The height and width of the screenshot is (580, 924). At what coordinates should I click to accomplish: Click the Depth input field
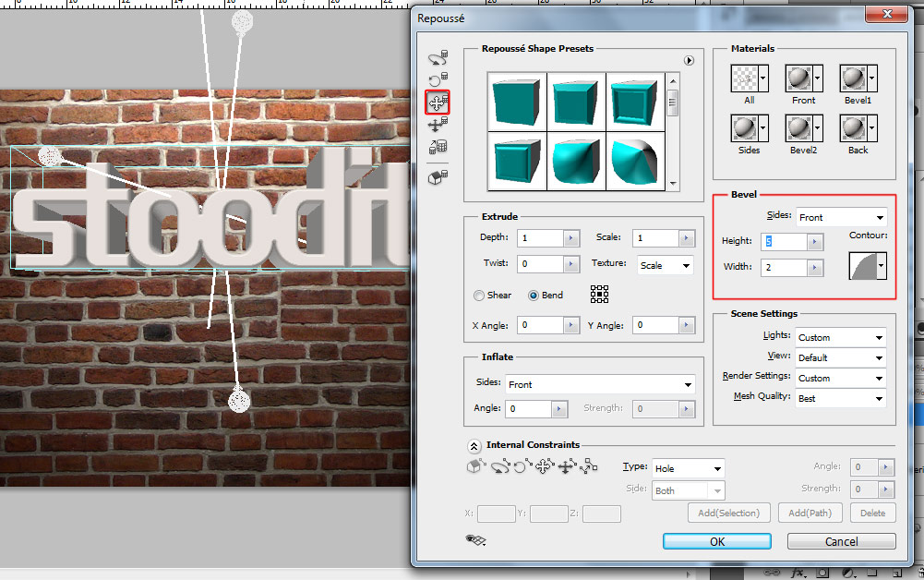click(x=540, y=238)
